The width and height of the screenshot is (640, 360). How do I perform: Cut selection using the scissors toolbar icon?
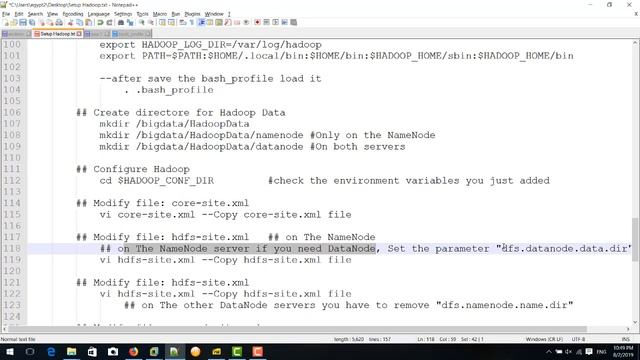click(x=71, y=22)
